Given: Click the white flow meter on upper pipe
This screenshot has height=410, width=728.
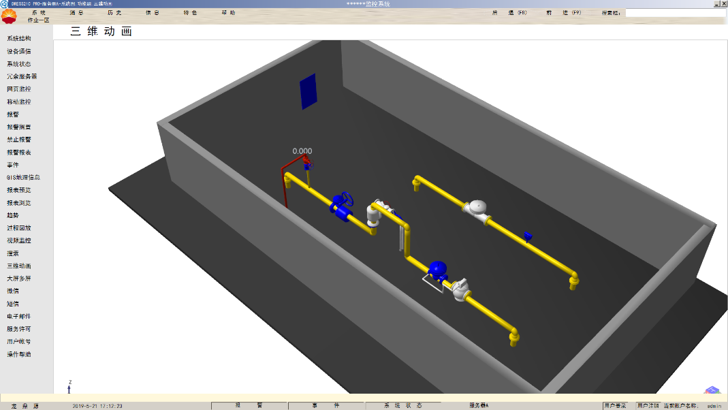Looking at the screenshot, I should coord(477,207).
